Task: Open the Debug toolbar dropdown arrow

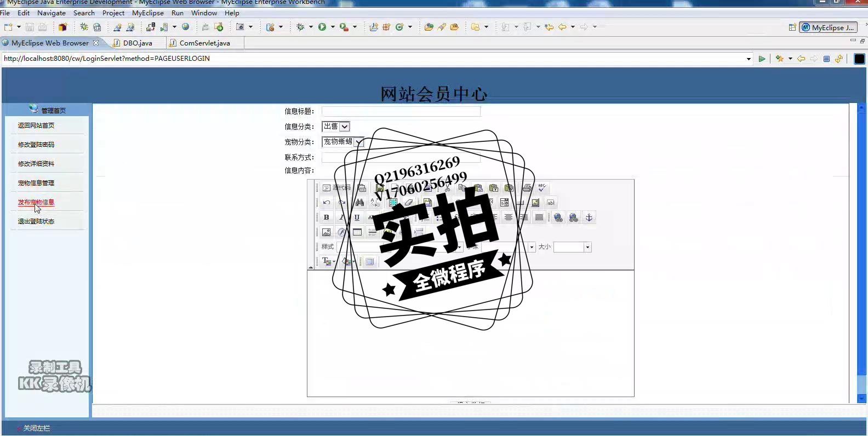Action: [x=311, y=27]
